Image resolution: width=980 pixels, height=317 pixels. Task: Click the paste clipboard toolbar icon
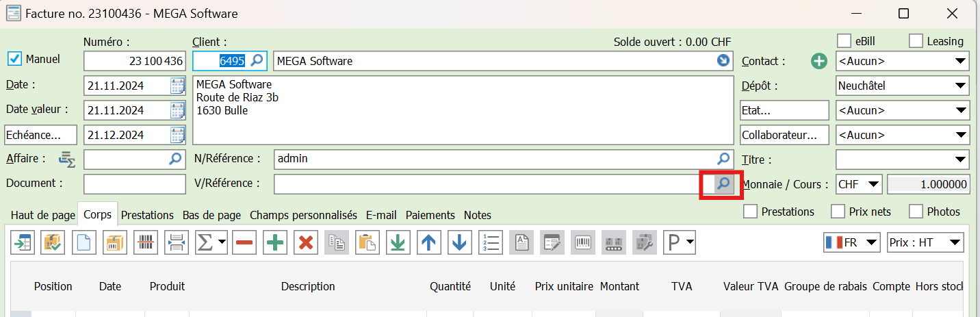click(x=367, y=242)
